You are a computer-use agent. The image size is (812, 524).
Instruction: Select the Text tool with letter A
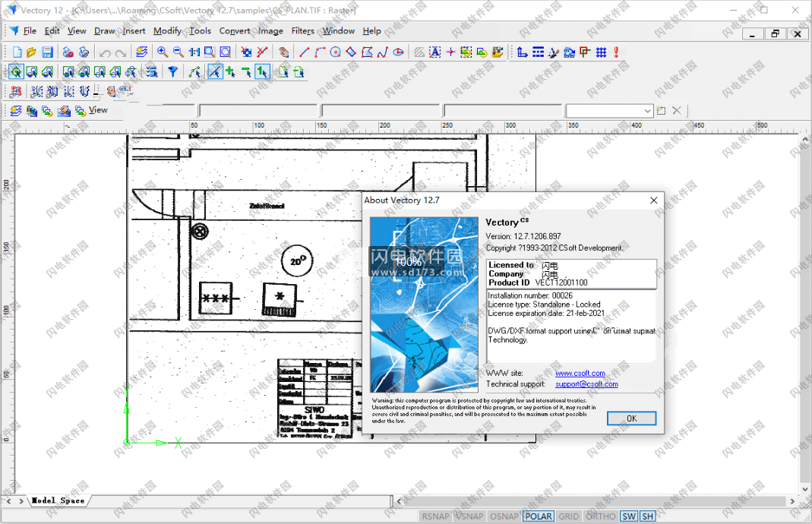click(x=435, y=52)
